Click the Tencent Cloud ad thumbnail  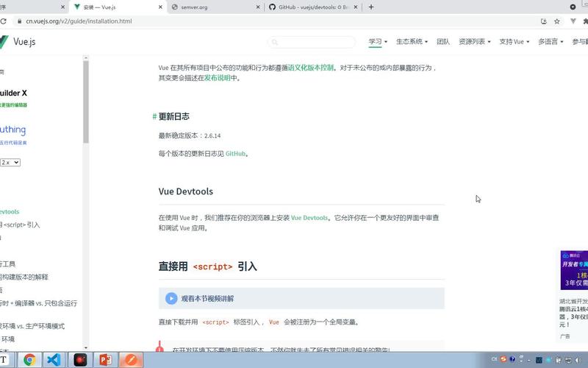(x=574, y=270)
